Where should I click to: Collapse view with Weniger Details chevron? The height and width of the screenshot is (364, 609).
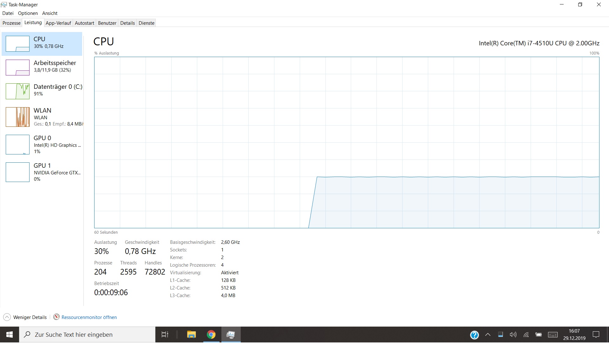(x=7, y=317)
